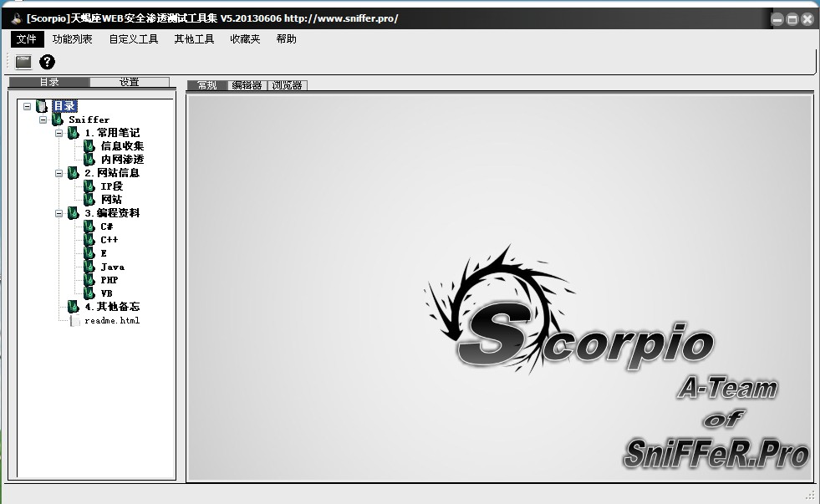Click the icon beside 2.网站信息

point(74,173)
